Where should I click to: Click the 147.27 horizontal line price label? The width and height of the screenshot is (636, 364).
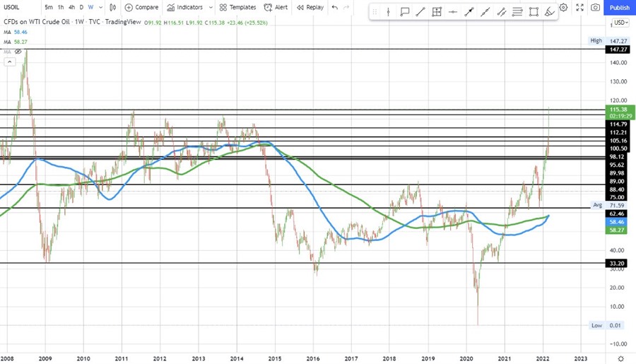pos(618,49)
